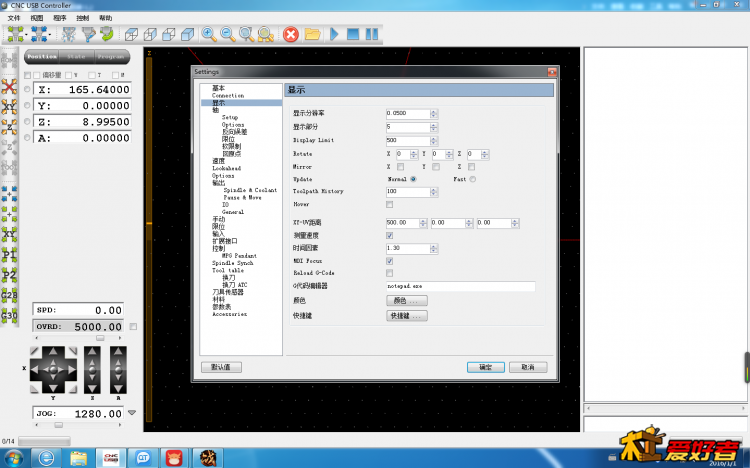Expand the JOG dropdown arrow
Image resolution: width=750 pixels, height=468 pixels.
(x=132, y=412)
